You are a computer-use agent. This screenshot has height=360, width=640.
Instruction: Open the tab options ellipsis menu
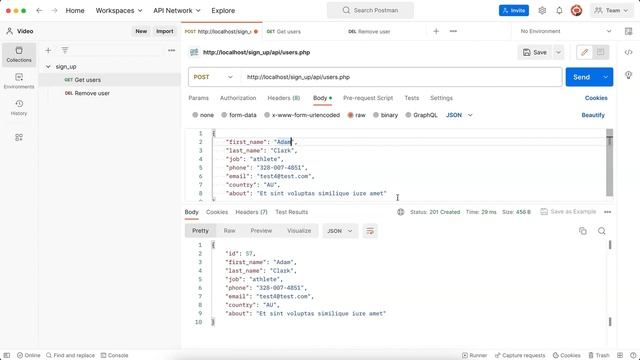(x=453, y=31)
